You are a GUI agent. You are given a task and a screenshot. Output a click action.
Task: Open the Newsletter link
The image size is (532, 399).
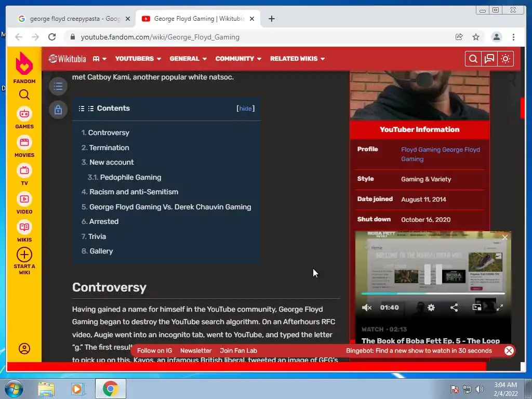[x=196, y=351]
